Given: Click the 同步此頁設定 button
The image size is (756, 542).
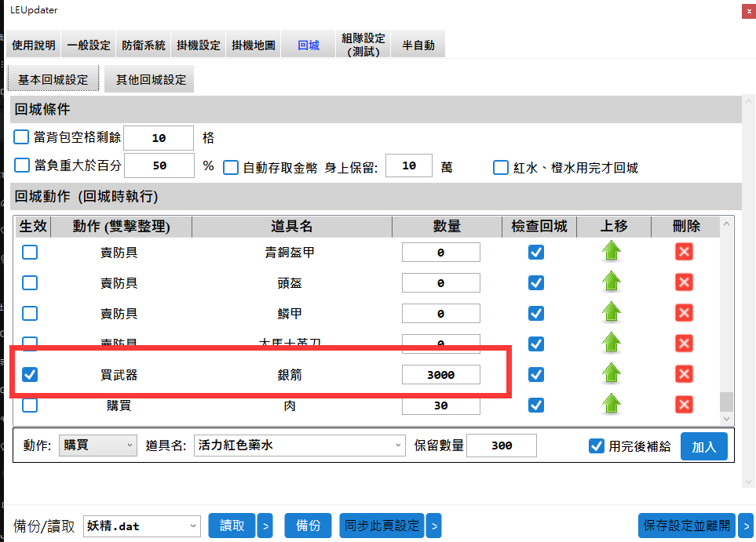Looking at the screenshot, I should [382, 526].
